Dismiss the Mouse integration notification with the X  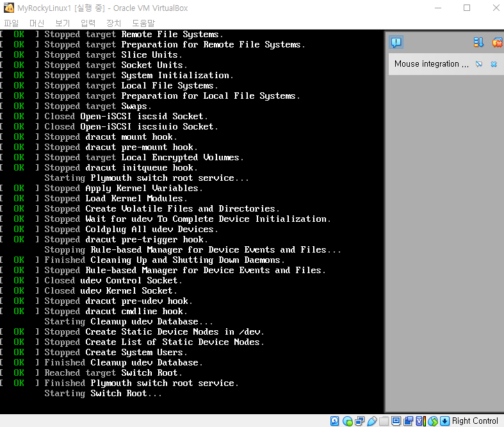click(x=494, y=64)
